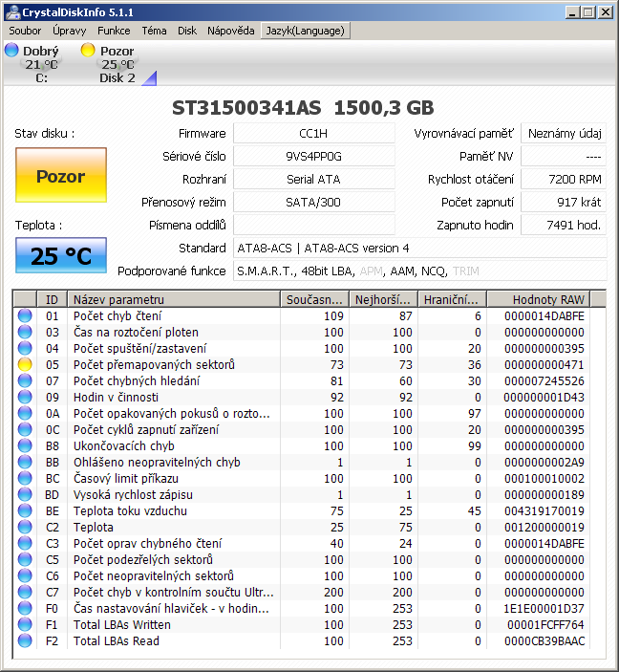
Task: Click status orb for row ID C7
Action: coord(25,592)
